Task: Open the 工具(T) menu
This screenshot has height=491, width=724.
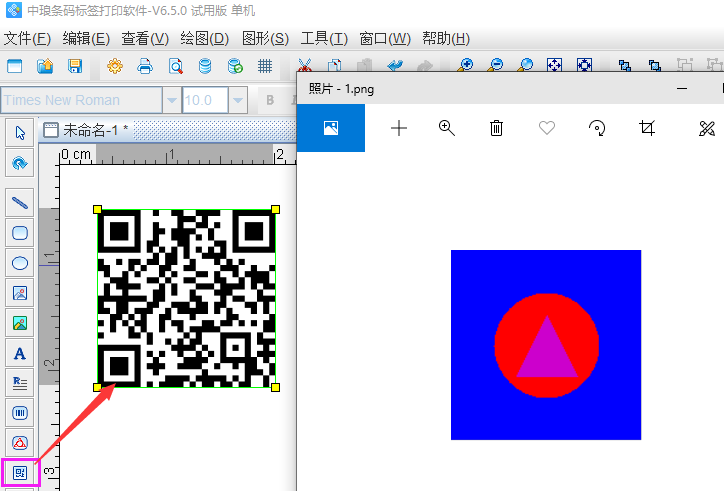Action: (324, 39)
